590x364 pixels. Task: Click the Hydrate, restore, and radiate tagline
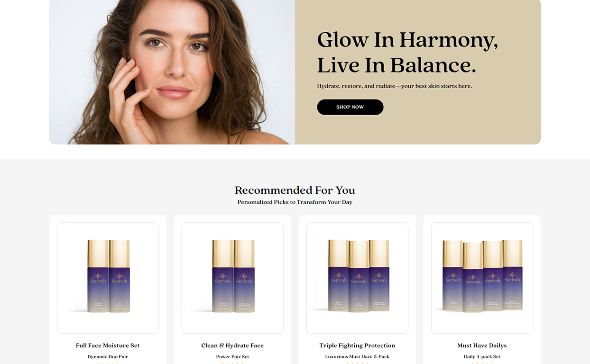point(395,86)
